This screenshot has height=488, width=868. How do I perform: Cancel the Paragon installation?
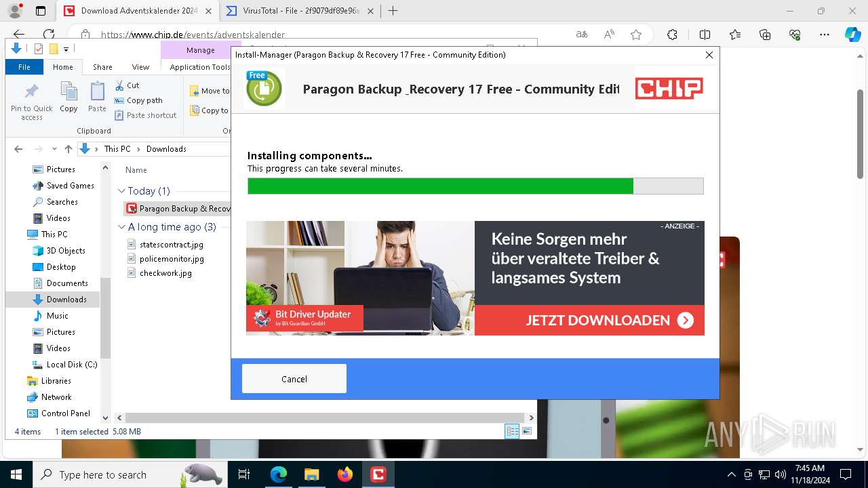294,379
